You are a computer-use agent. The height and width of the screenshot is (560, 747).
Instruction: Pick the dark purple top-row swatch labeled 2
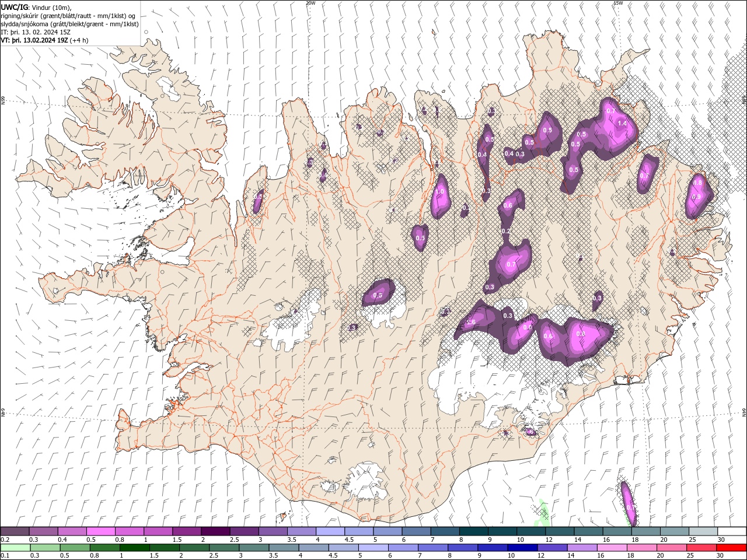point(215,531)
